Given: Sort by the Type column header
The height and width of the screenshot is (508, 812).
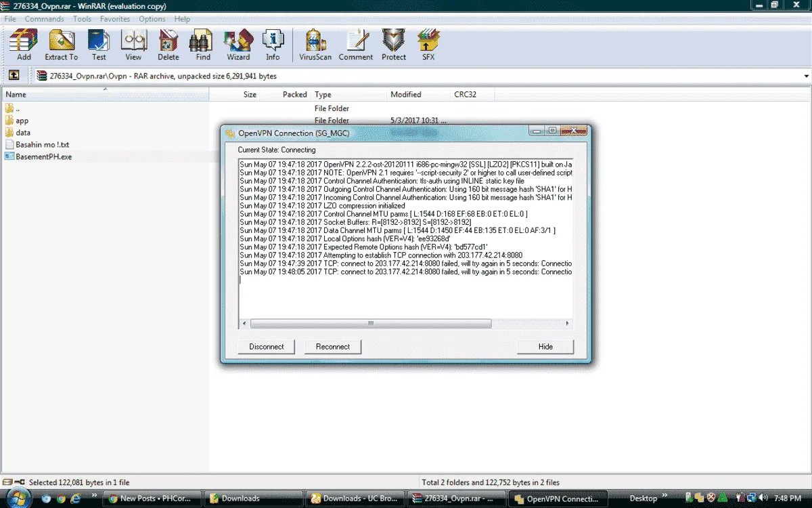Looking at the screenshot, I should [349, 95].
